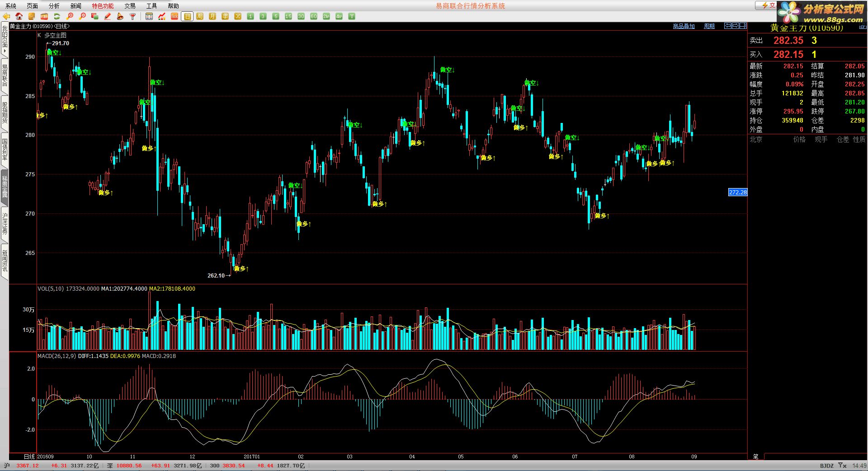Open the alert bell icon
The width and height of the screenshot is (868, 471).
coord(120,16)
